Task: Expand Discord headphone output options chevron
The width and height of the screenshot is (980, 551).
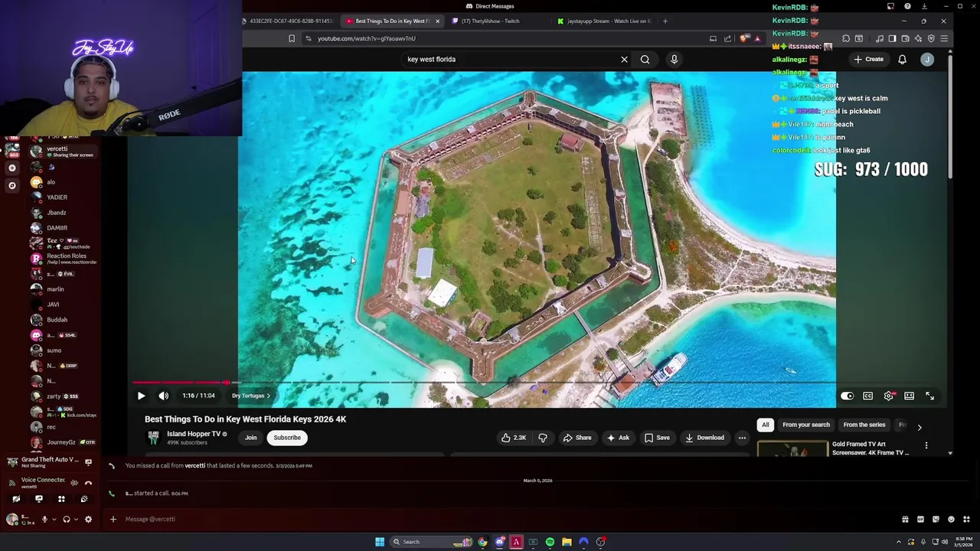Action: click(76, 520)
